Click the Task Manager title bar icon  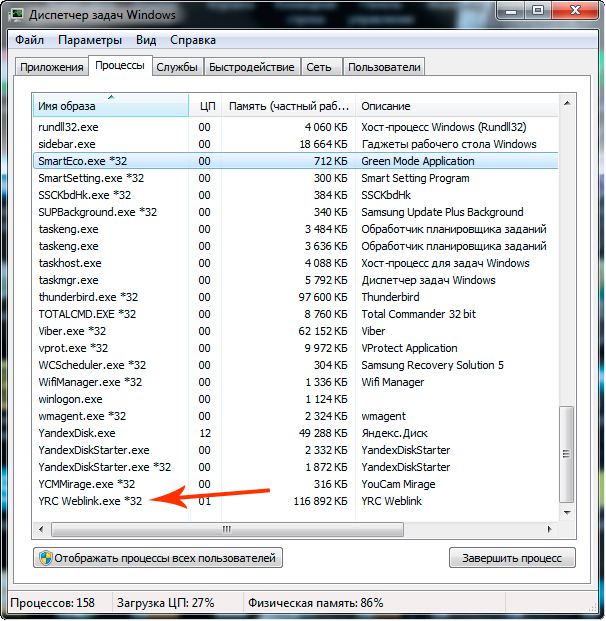pos(16,15)
